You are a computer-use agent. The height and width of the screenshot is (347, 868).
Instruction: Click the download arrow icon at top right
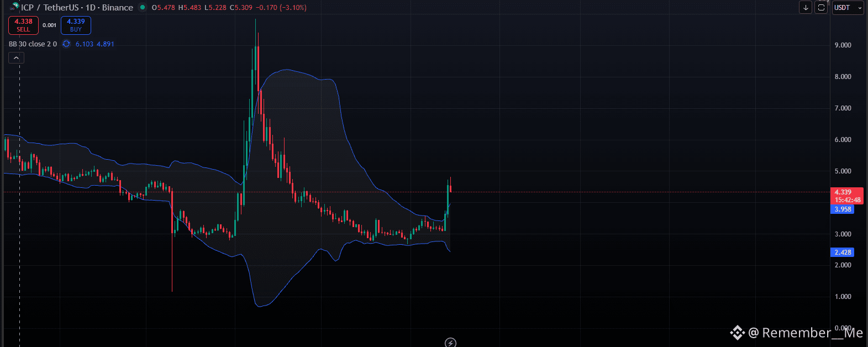tap(806, 8)
